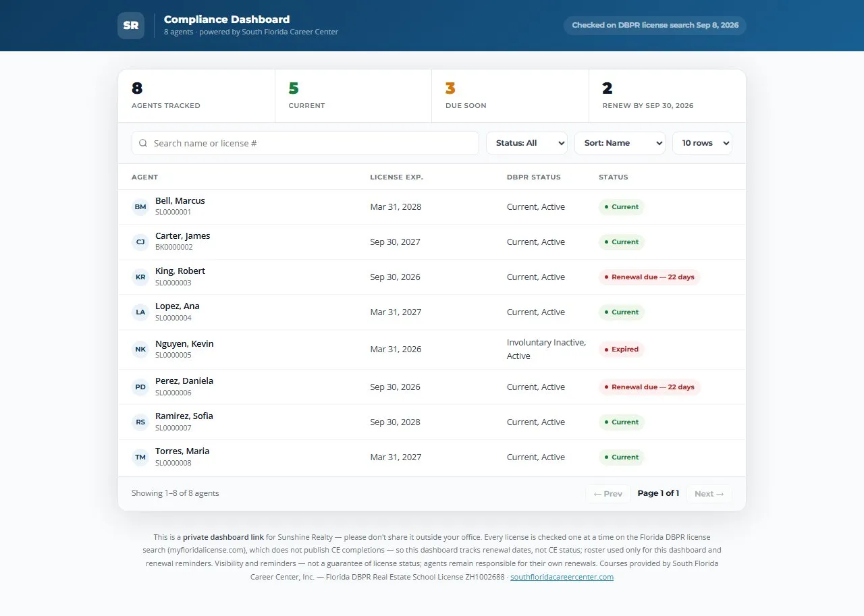The image size is (864, 616).
Task: Click the Renew by Sep 30, 2026 card
Action: pyautogui.click(x=667, y=96)
